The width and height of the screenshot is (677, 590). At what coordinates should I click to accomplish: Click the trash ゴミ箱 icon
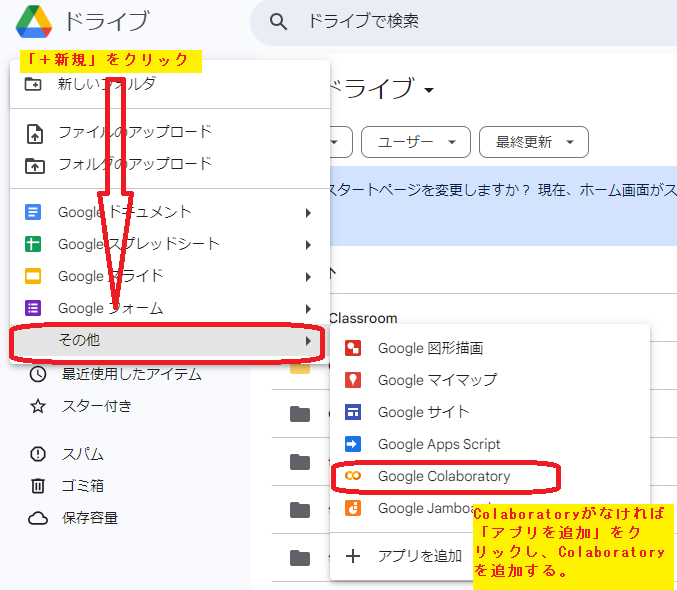click(x=38, y=486)
